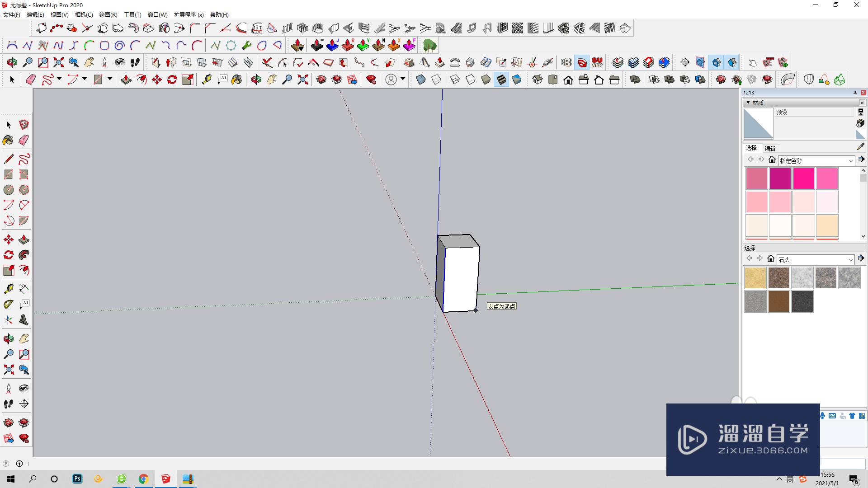Switch to the 编辑 tab in Materials
The height and width of the screenshot is (488, 868).
[x=770, y=148]
